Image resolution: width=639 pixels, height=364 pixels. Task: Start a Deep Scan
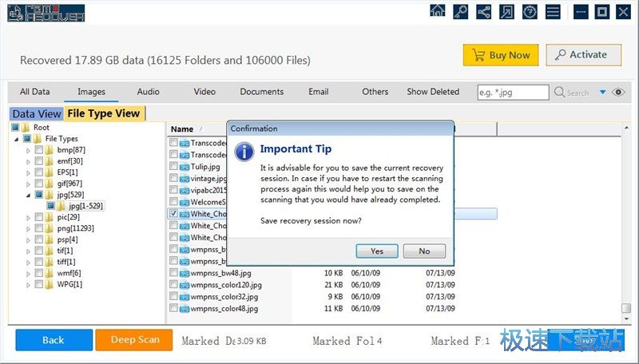coord(134,340)
